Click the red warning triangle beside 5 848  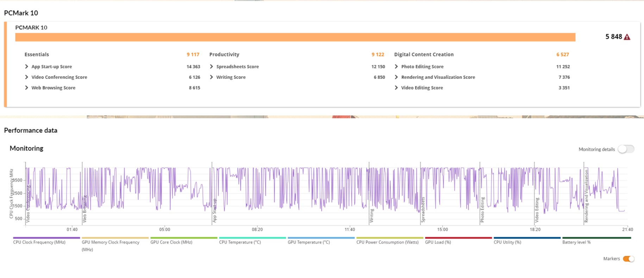point(627,37)
